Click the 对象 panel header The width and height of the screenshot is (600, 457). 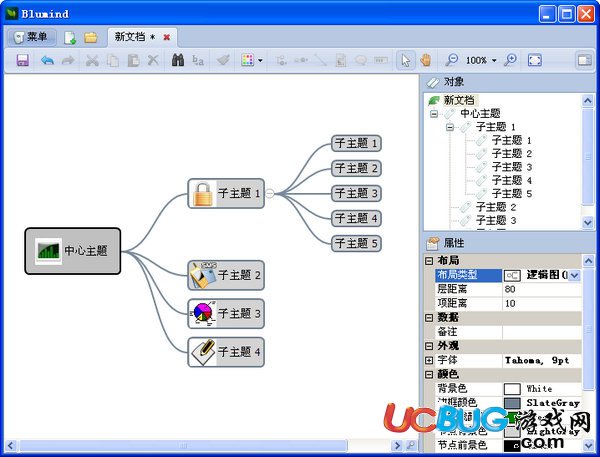(509, 82)
